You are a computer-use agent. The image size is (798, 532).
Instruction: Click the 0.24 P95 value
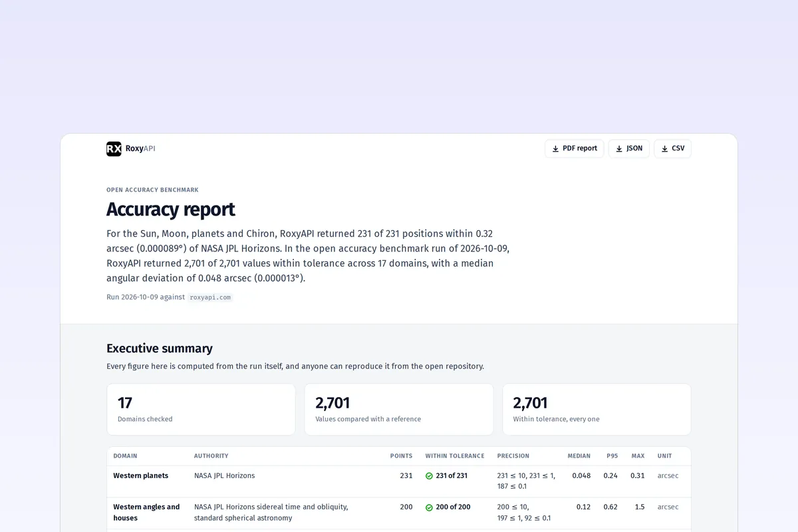(x=610, y=476)
